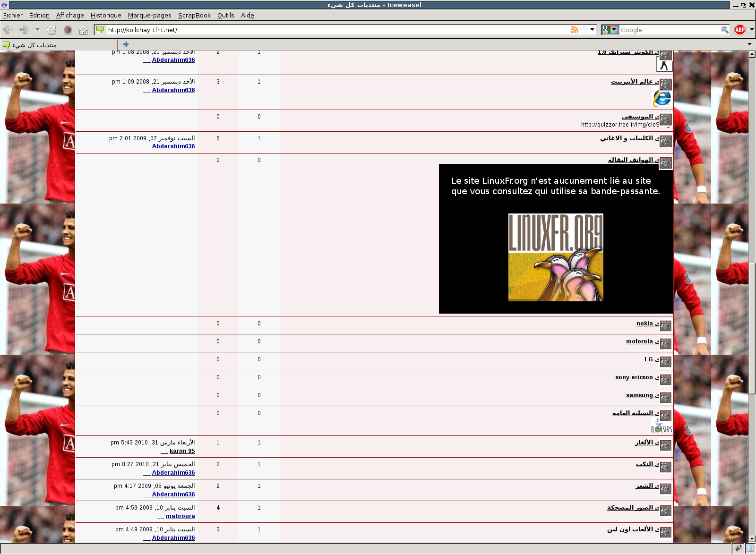This screenshot has height=554, width=756.
Task: Open the ScrapBook menu
Action: 194,15
